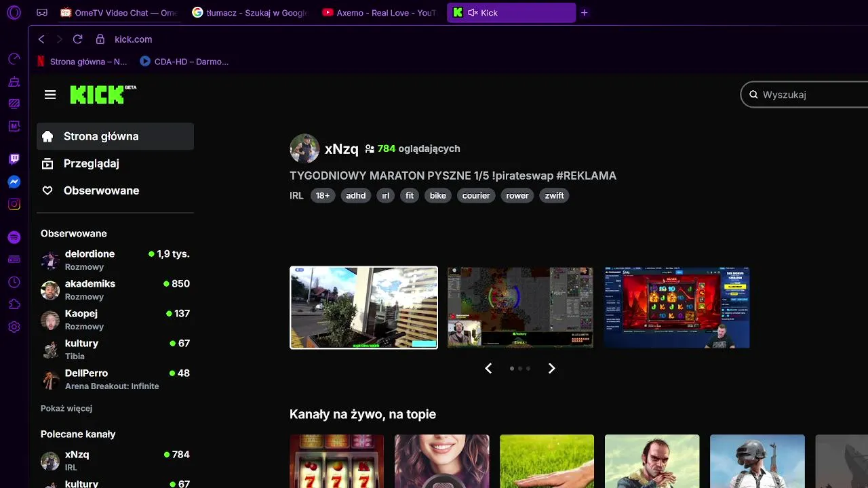This screenshot has height=488, width=868.
Task: Click stream title TYGODNIOWY MARATON PYSZNE
Action: tap(453, 176)
